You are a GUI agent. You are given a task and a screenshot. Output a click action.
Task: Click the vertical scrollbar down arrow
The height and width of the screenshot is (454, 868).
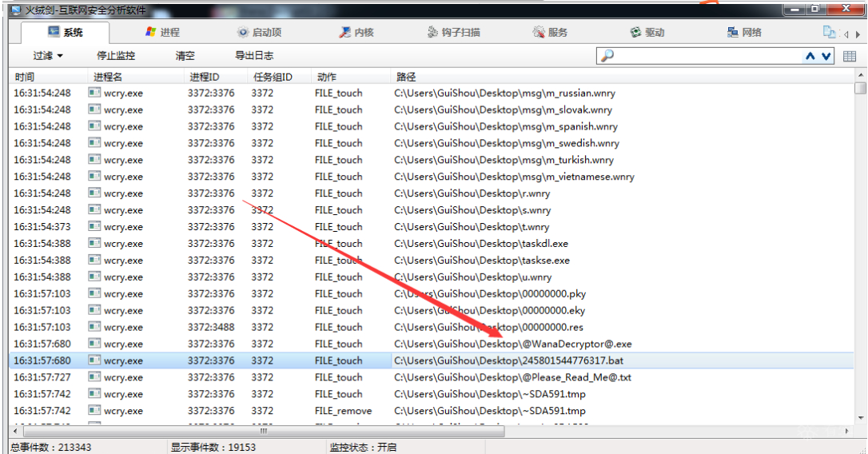pos(860,418)
